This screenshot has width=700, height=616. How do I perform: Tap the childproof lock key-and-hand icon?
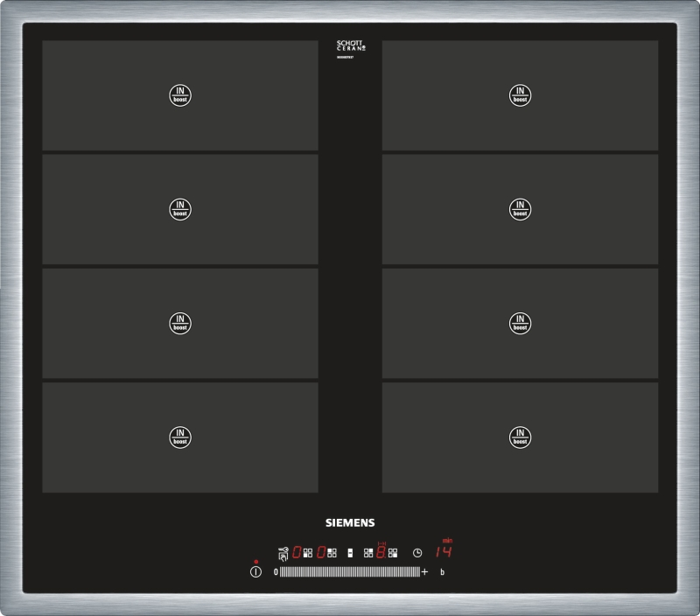click(283, 554)
